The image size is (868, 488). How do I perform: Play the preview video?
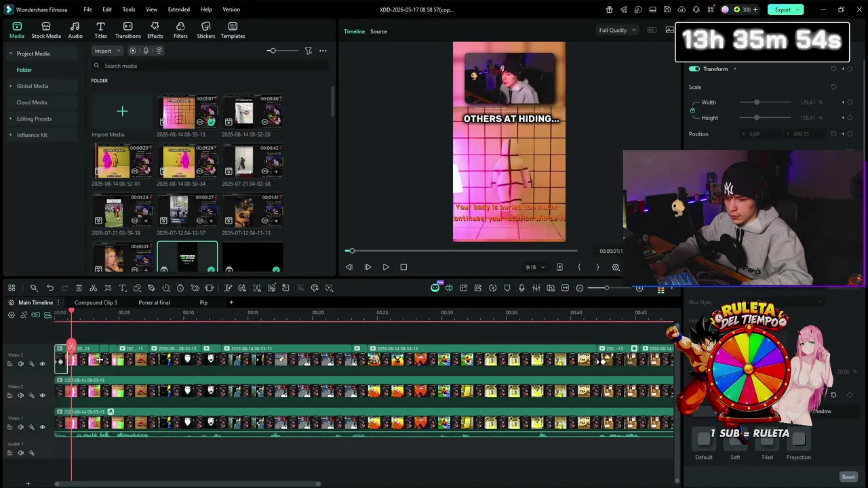[x=386, y=267]
